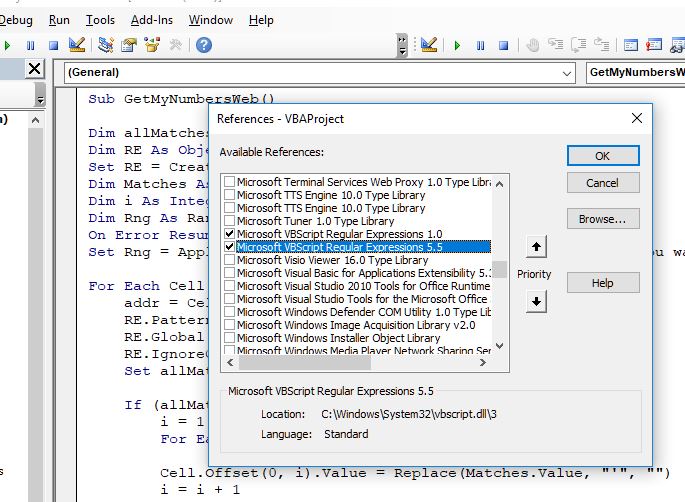685x502 pixels.
Task: Click Break on the Debug toolbar
Action: (x=481, y=45)
